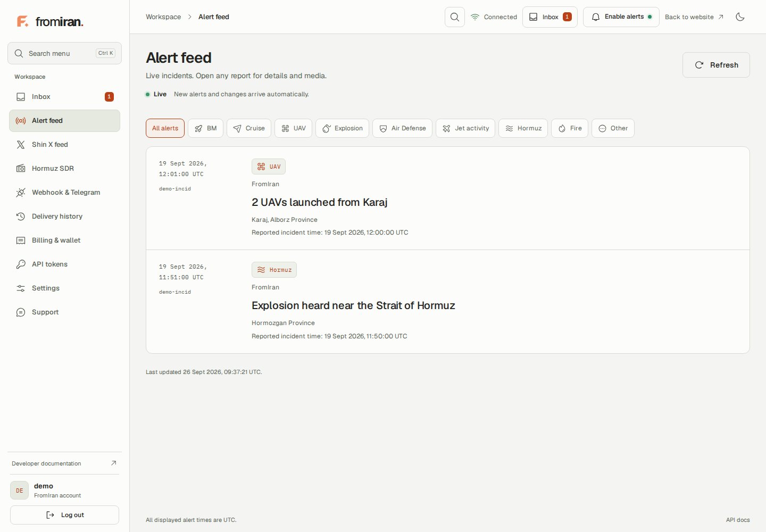Click the UAV tag on the Karaj alert
The width and height of the screenshot is (766, 532).
point(269,167)
